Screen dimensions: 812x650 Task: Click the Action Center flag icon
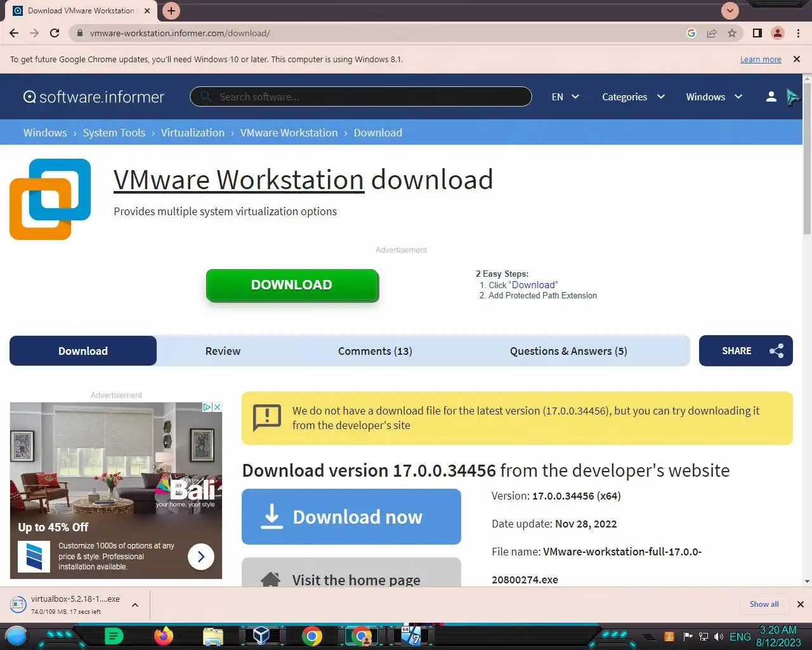pyautogui.click(x=688, y=637)
